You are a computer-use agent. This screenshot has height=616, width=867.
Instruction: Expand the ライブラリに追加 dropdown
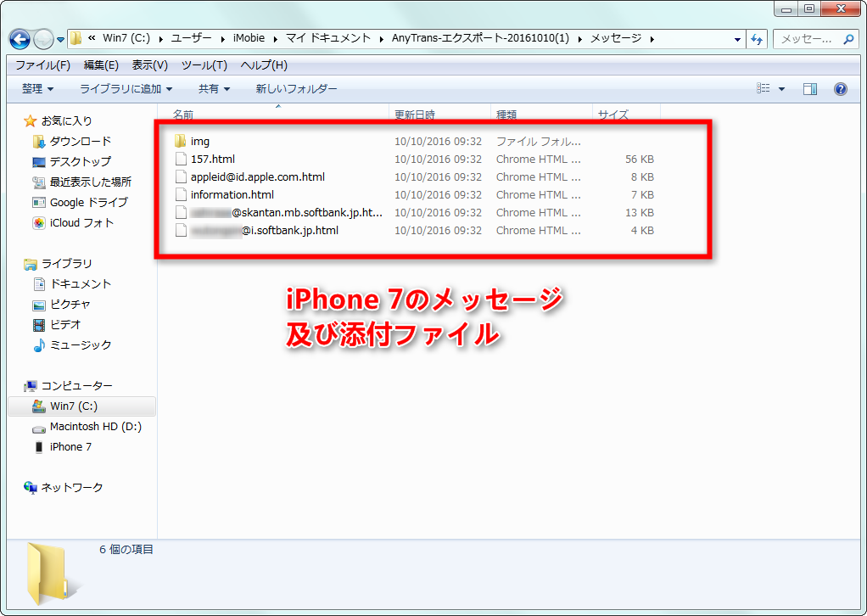[126, 88]
